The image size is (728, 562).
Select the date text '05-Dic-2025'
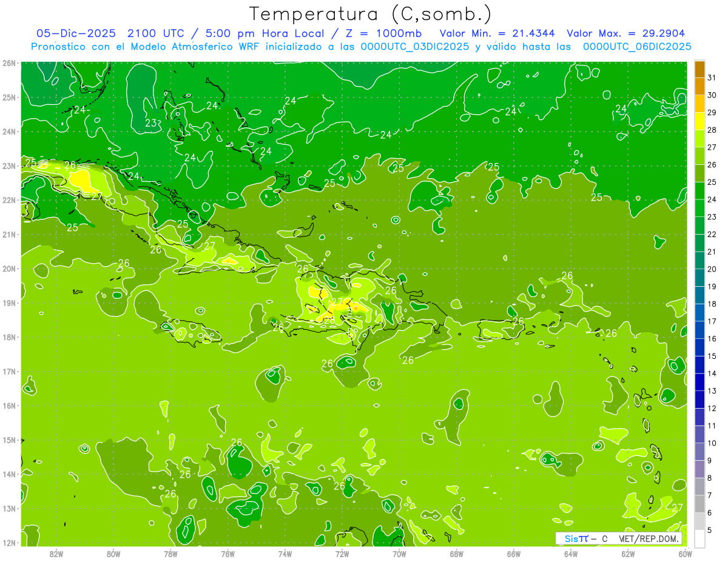pos(76,33)
